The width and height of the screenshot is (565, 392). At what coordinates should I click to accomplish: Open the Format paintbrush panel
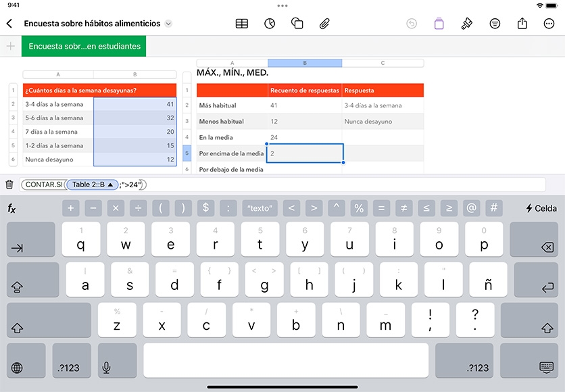pos(466,24)
